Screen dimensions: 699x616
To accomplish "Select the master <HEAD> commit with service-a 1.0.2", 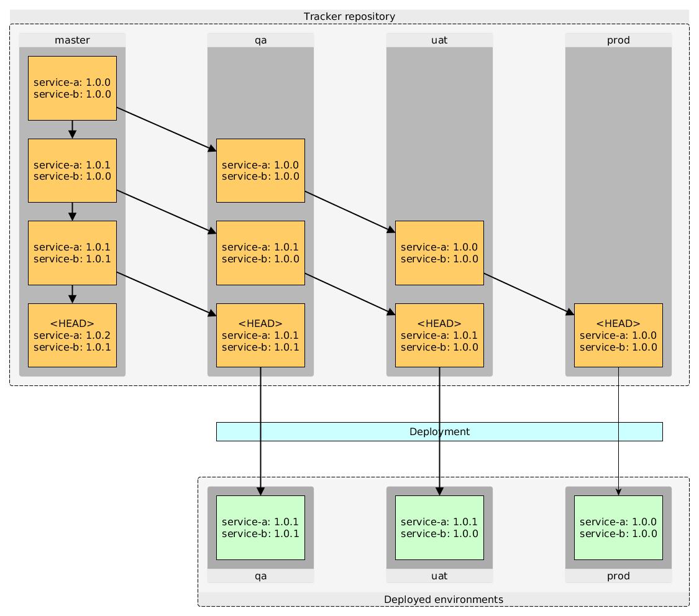I will click(x=72, y=336).
